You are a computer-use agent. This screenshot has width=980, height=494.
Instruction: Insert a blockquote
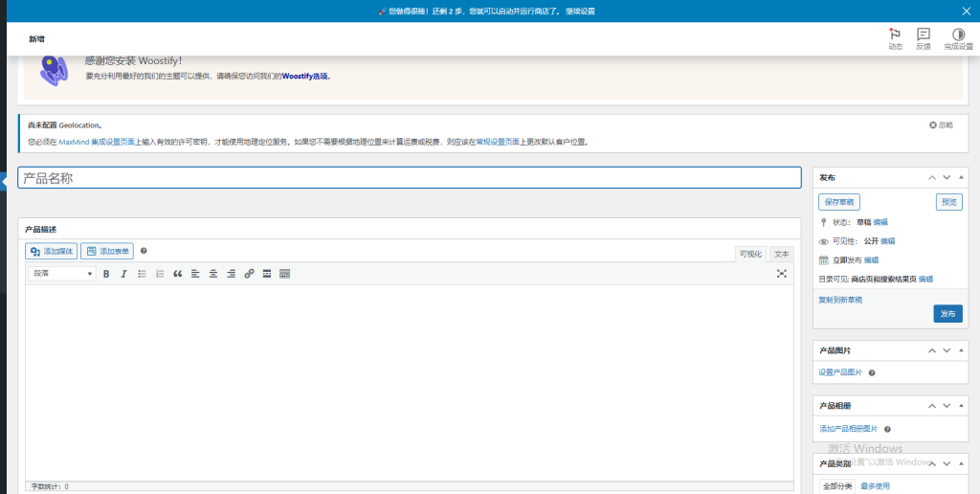click(177, 274)
